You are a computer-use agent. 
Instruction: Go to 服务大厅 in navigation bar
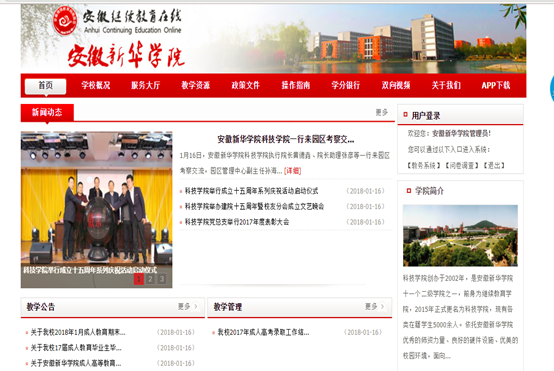tap(146, 85)
